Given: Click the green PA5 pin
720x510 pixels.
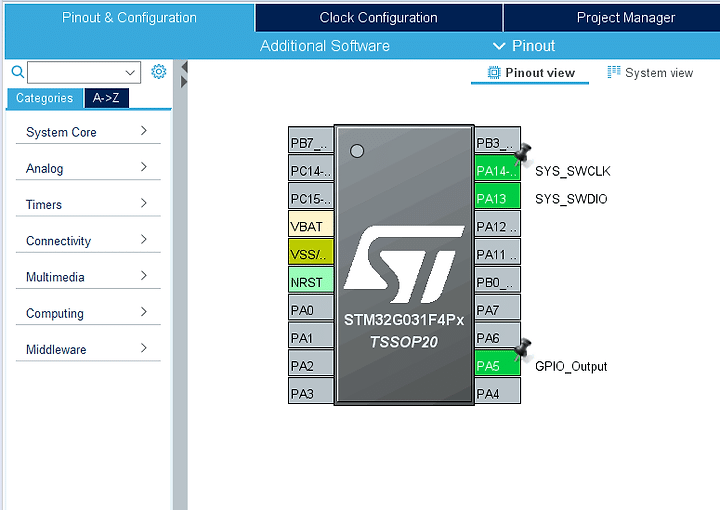Looking at the screenshot, I should [497, 363].
